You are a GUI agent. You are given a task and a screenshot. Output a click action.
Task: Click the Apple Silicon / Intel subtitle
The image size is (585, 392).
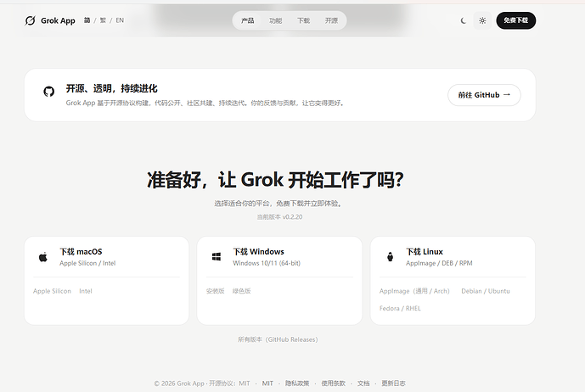pos(87,263)
